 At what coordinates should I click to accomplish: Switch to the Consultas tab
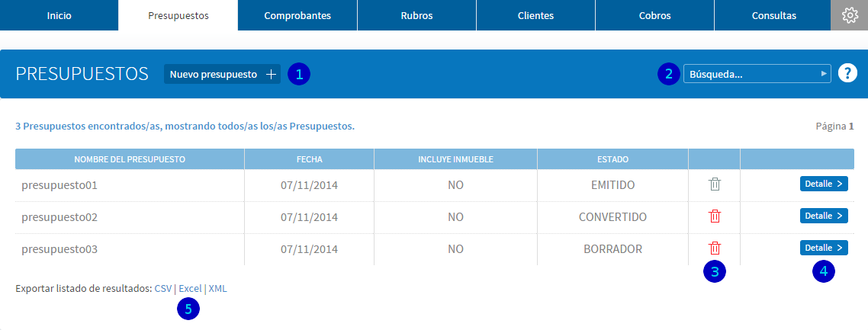click(x=774, y=15)
